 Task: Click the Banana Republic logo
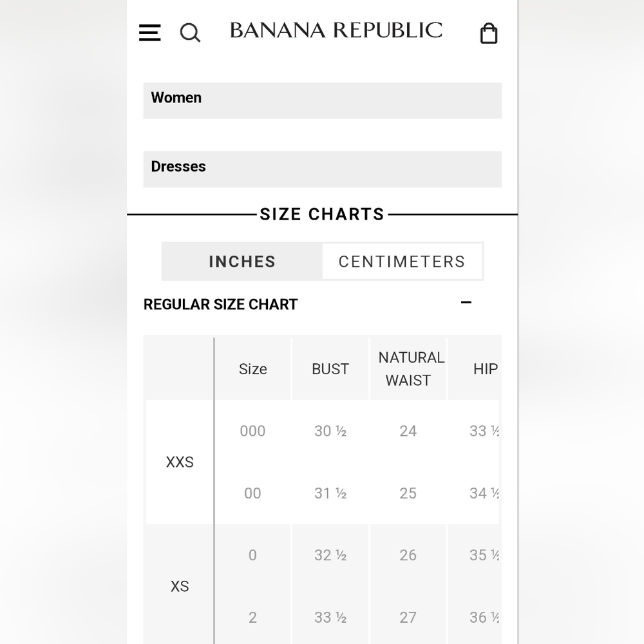point(336,30)
